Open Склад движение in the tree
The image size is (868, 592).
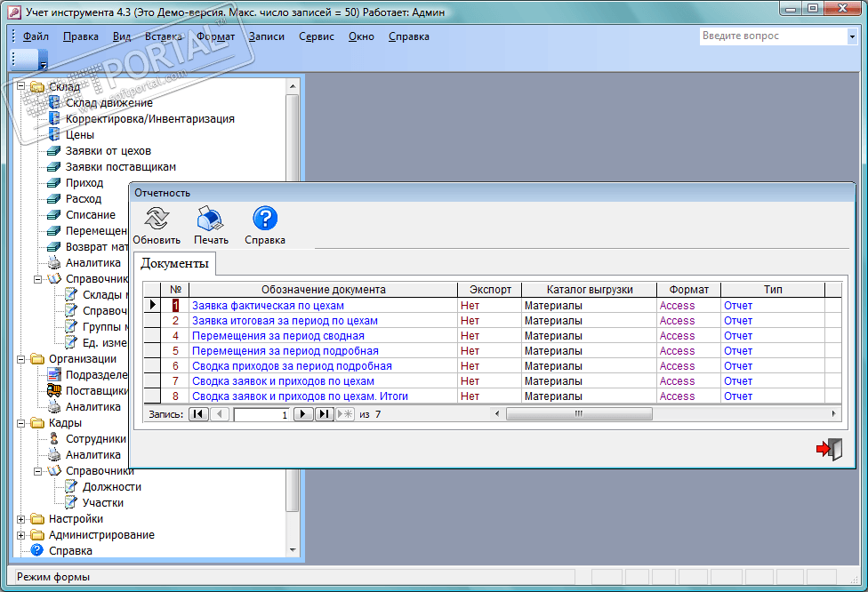pyautogui.click(x=108, y=103)
